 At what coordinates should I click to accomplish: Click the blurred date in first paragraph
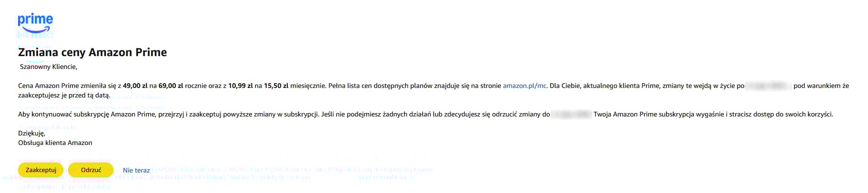click(x=768, y=86)
